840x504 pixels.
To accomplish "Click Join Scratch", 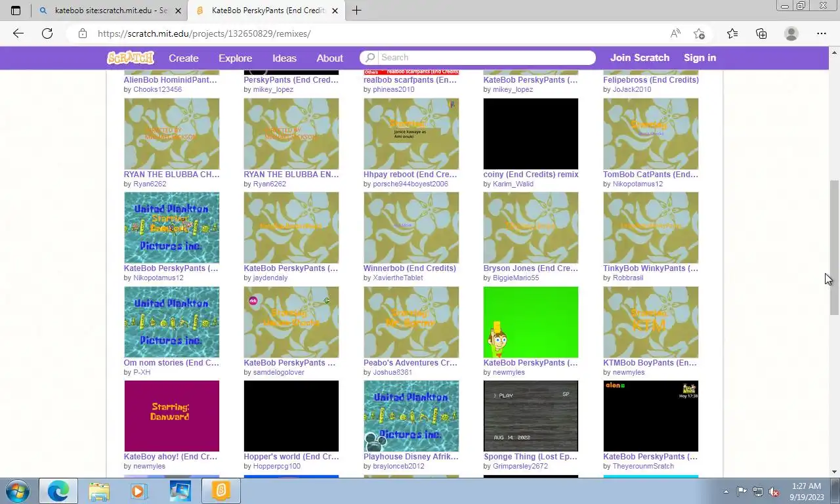I will [x=640, y=58].
